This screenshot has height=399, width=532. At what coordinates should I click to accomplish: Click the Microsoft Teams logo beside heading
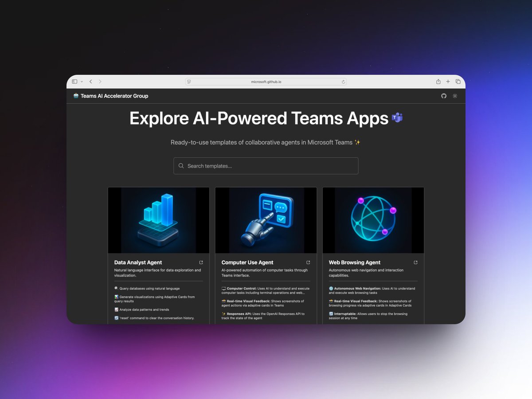pyautogui.click(x=397, y=118)
